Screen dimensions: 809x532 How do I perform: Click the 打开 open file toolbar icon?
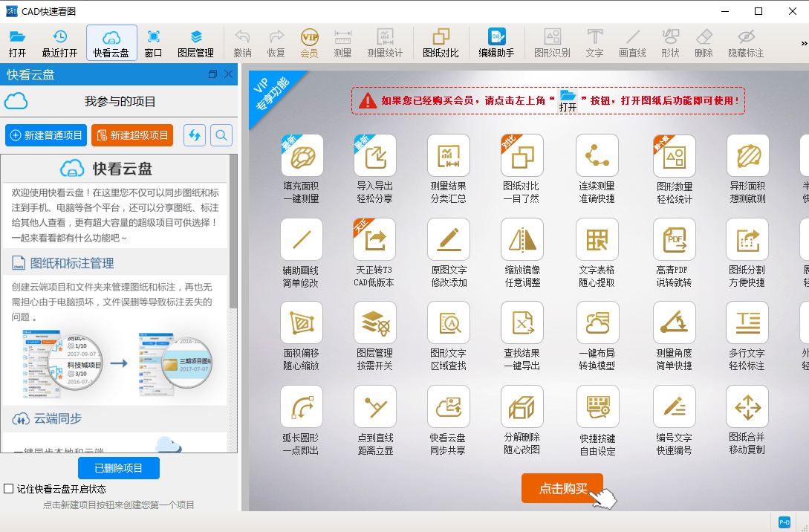(18, 43)
